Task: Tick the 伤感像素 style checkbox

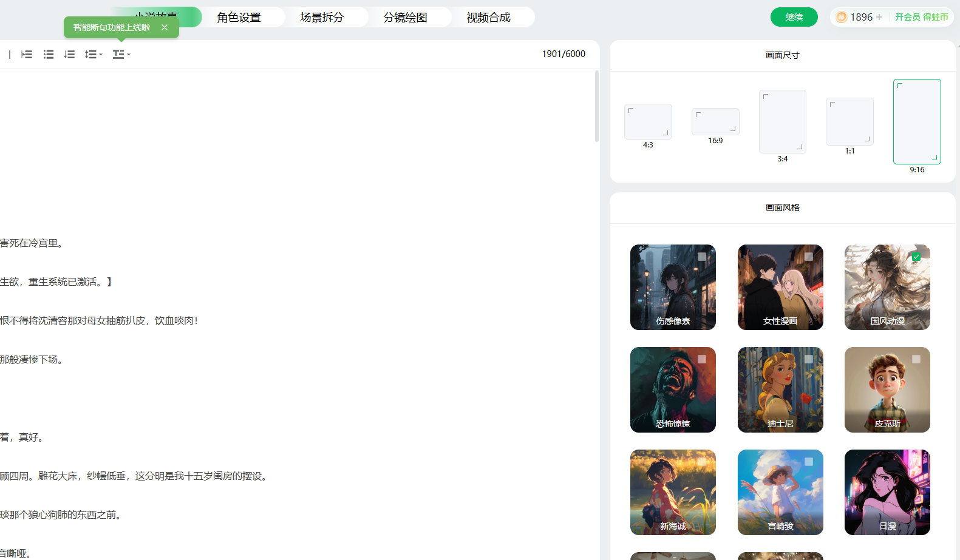Action: 702,257
